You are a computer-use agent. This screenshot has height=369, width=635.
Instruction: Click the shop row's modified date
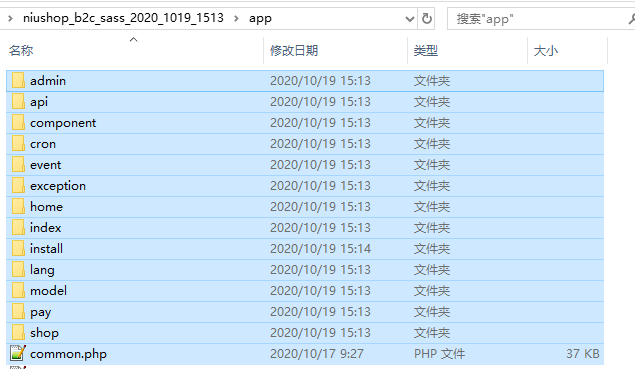(320, 333)
